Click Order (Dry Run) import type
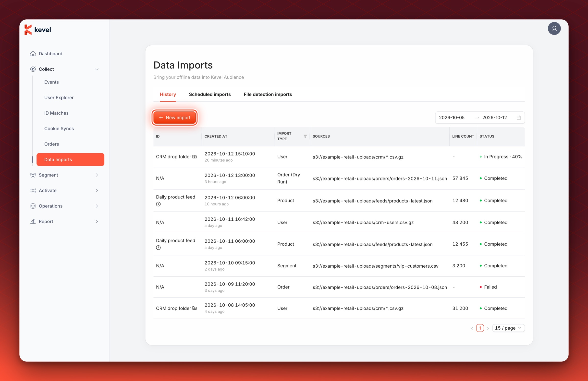The image size is (588, 381). [x=289, y=178]
